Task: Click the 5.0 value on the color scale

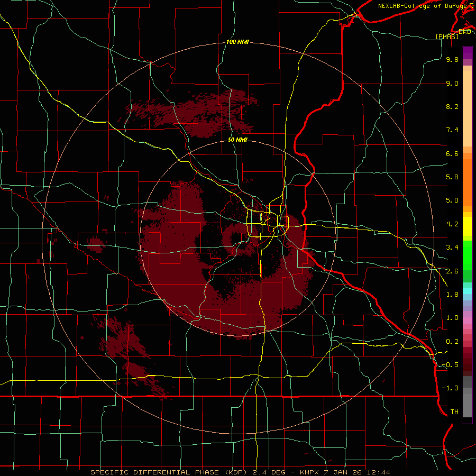Action: pyautogui.click(x=452, y=200)
